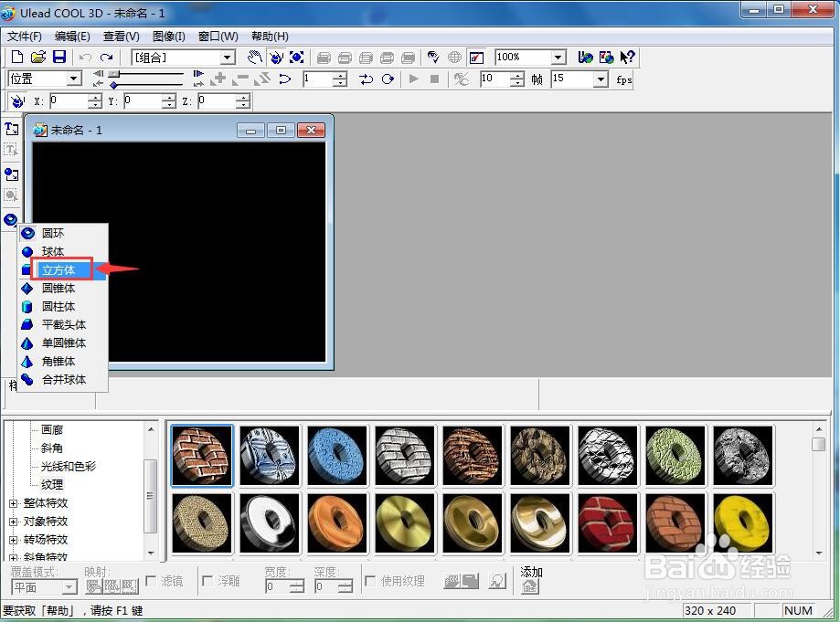Open the 平面 cover mode dropdown
The height and width of the screenshot is (622, 840).
69,587
